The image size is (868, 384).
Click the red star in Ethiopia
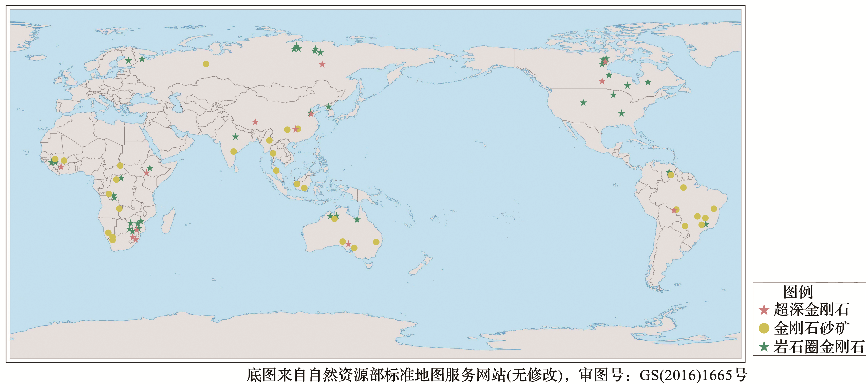146,173
